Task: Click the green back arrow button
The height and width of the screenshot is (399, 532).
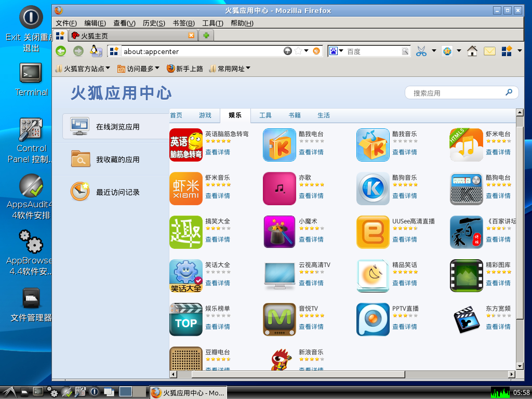Action: 61,51
